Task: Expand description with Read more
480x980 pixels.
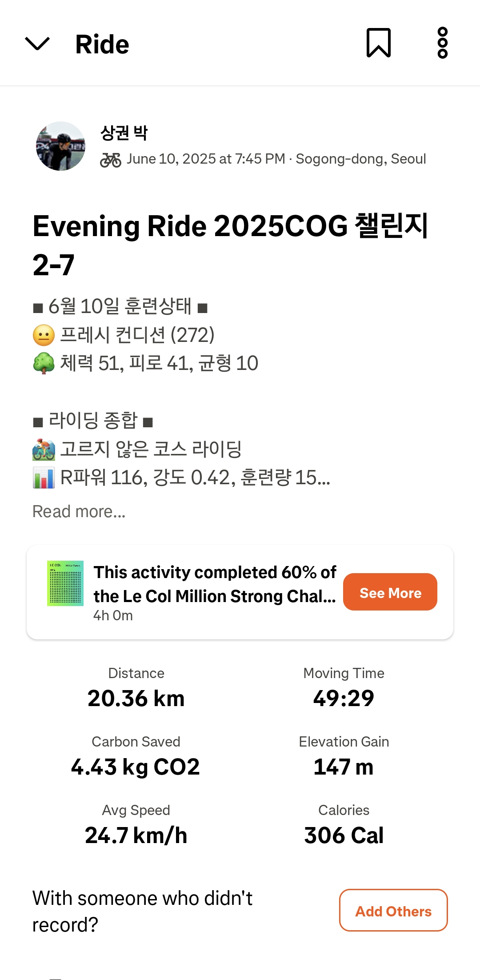Action: (79, 512)
